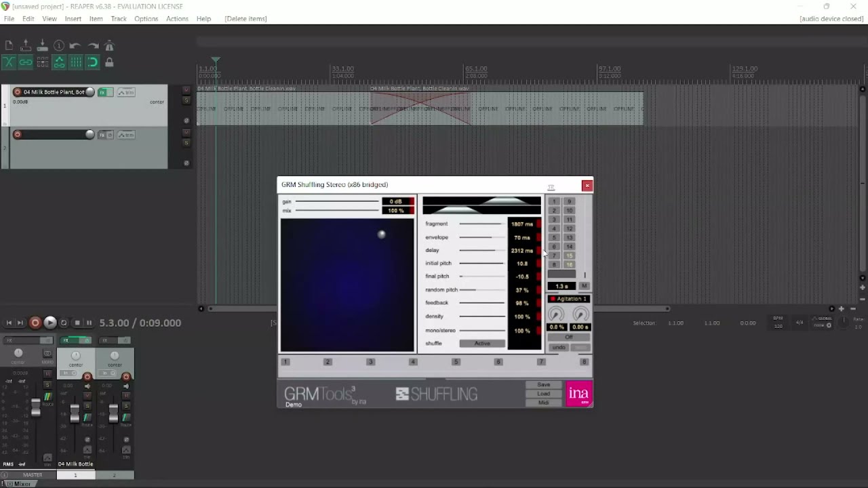The width and height of the screenshot is (868, 488).
Task: Click the transport Pause button
Action: click(89, 323)
